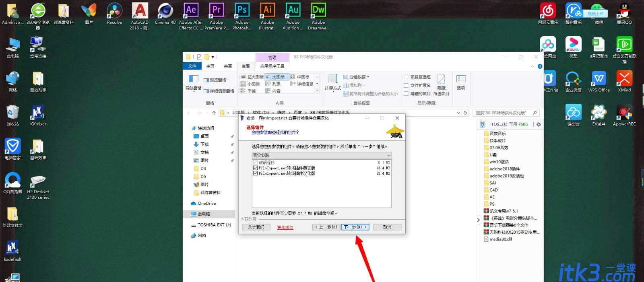Screen dimensions: 644x282
Task: Open 网易云音乐 desktop icon
Action: [x=548, y=13]
